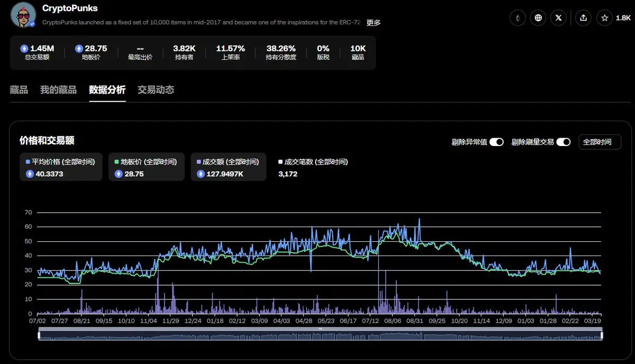Click the CryptoPunks collection avatar

coord(23,14)
